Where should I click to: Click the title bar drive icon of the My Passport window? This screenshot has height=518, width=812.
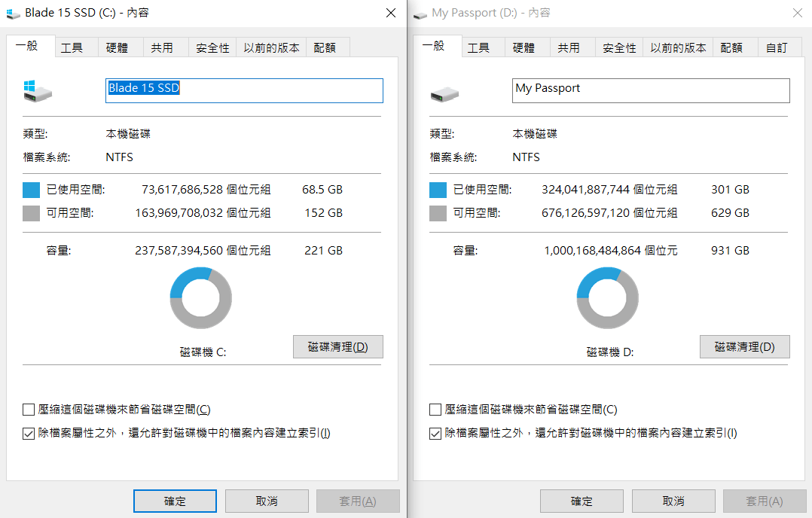(420, 14)
